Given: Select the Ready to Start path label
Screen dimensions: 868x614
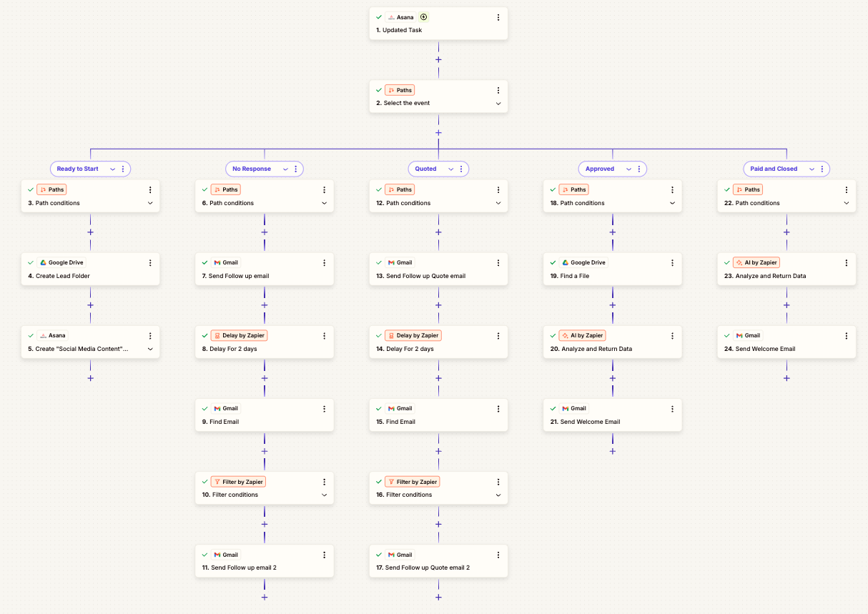Looking at the screenshot, I should click(x=78, y=169).
